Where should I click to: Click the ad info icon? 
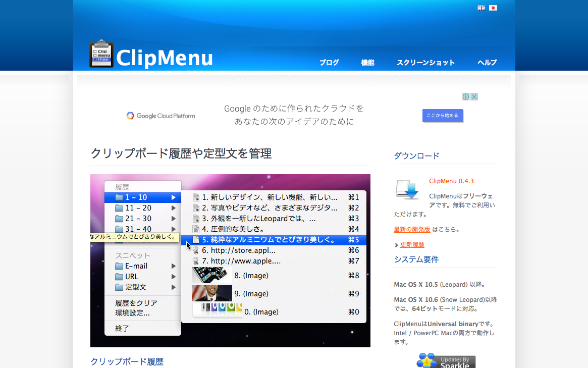466,97
